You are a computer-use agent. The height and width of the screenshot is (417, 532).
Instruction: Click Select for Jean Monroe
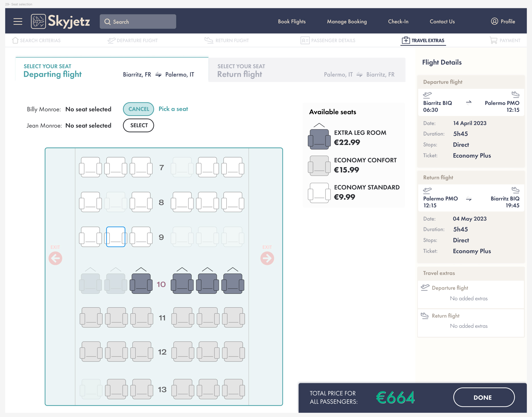click(139, 125)
